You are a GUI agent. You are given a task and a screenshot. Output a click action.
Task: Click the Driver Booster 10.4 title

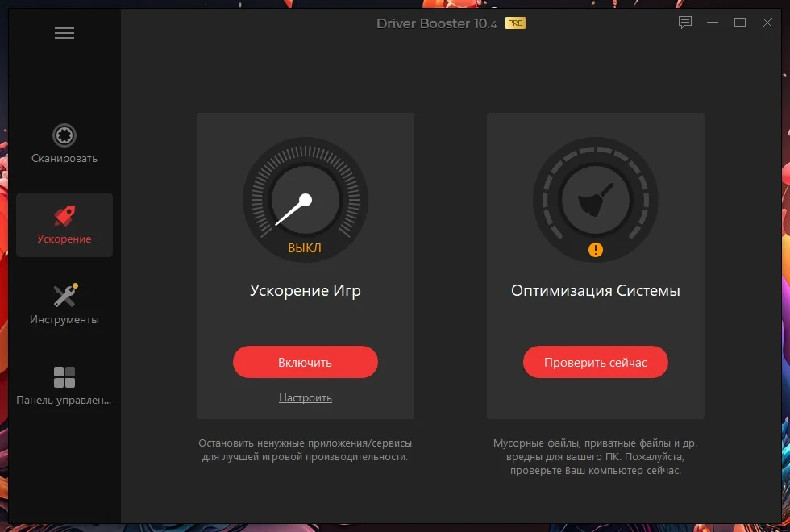pyautogui.click(x=437, y=23)
